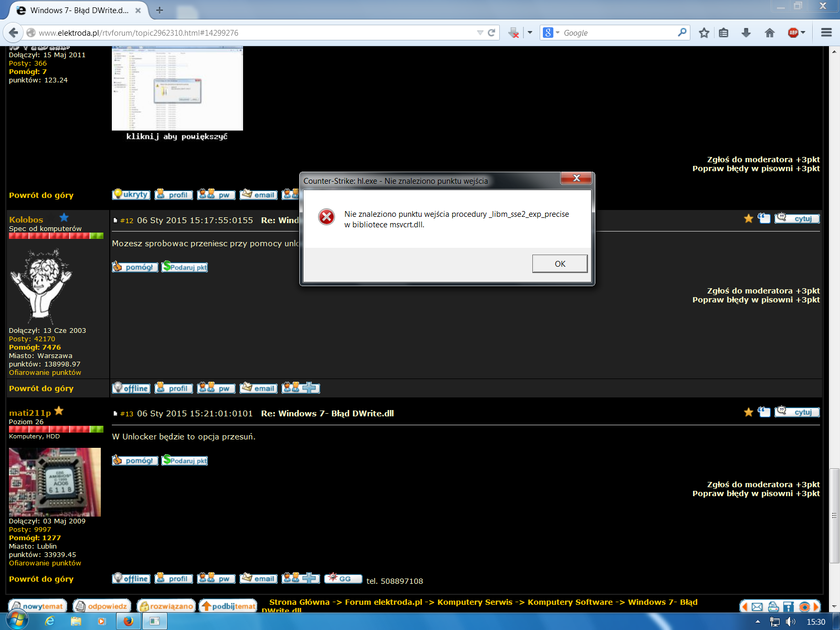
Task: Click 'Powrót do góry' below Kolobos profile
Action: tap(41, 388)
